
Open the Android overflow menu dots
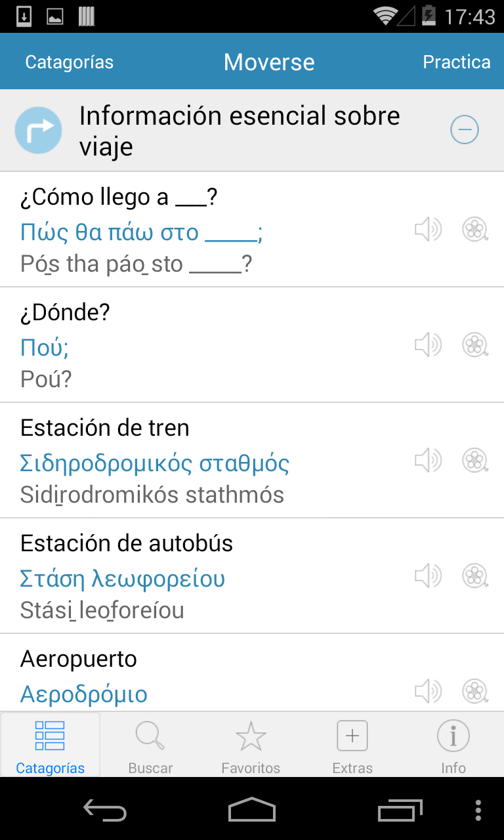(x=478, y=810)
